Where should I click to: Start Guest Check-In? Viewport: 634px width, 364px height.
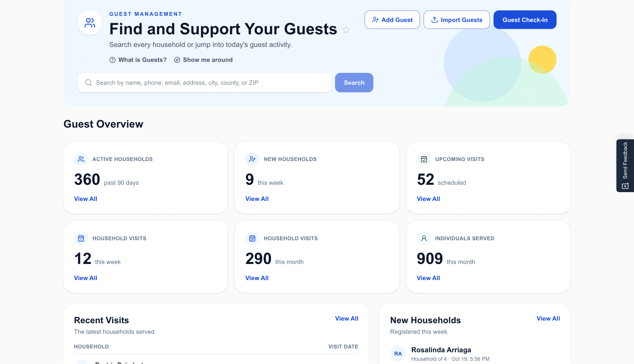[x=525, y=20]
